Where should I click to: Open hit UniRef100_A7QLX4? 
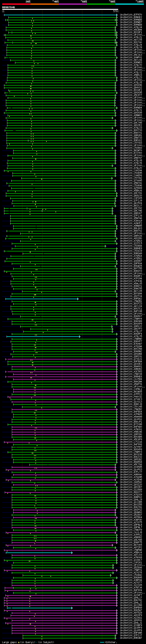coord(131,27)
